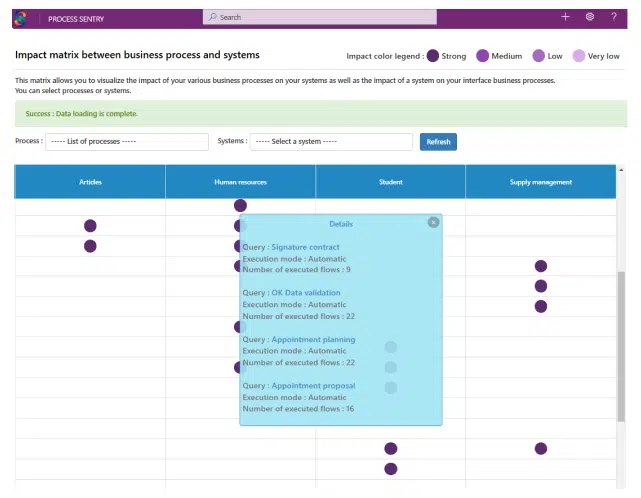Click the Supply management column header

coord(540,182)
